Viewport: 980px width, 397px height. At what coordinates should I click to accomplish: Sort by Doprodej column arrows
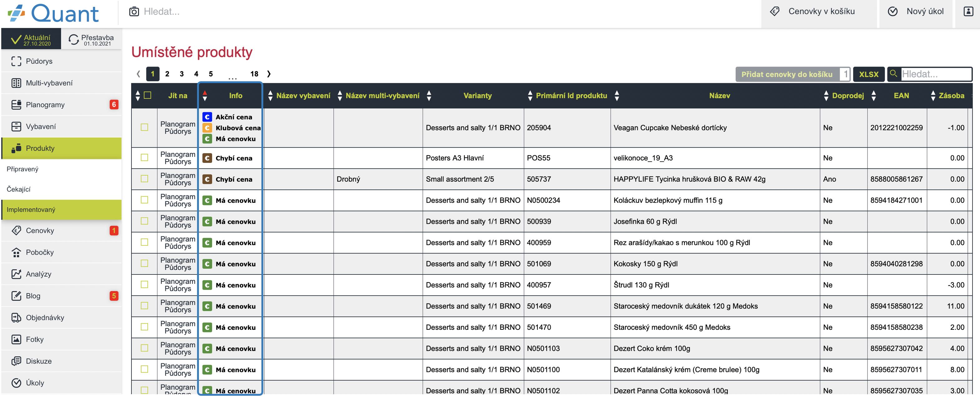coord(826,96)
